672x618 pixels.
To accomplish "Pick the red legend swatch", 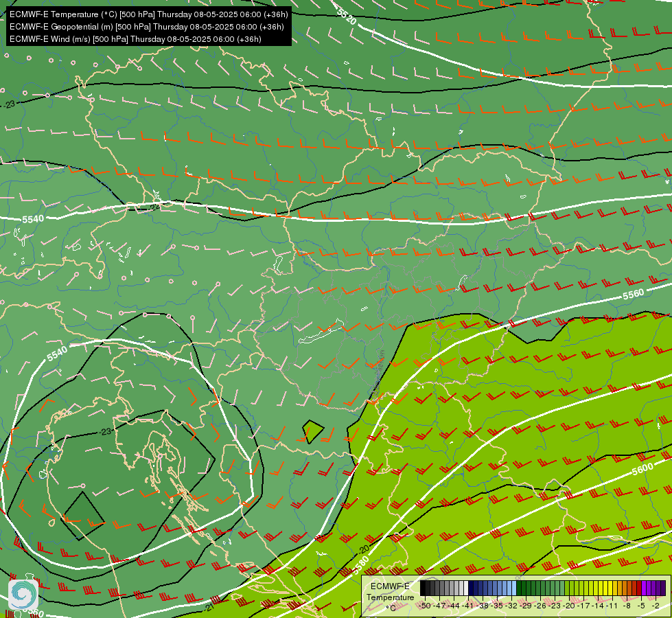I will (639, 588).
